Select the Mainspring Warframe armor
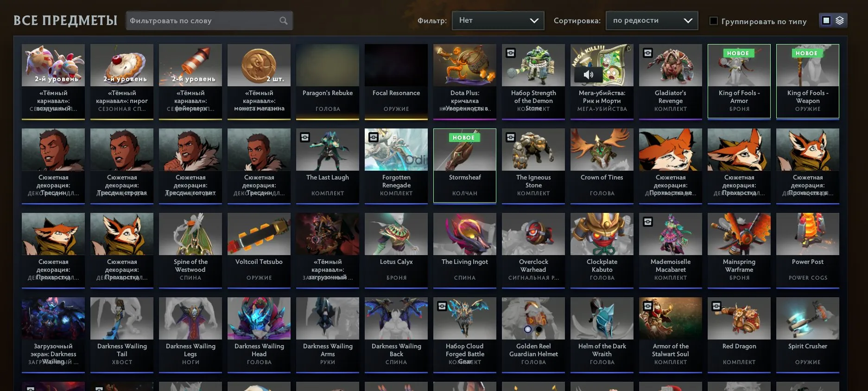 click(739, 250)
